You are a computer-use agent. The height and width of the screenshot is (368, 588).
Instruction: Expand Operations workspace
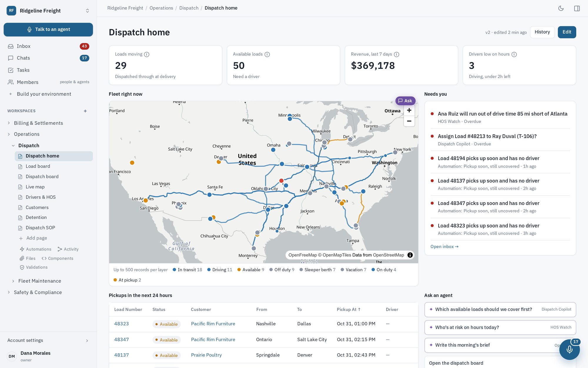click(x=9, y=134)
